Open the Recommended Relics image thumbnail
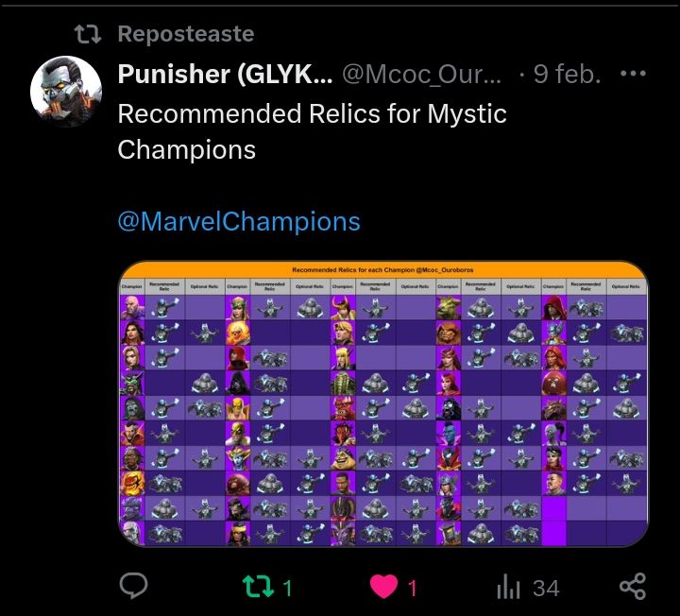 (x=383, y=403)
